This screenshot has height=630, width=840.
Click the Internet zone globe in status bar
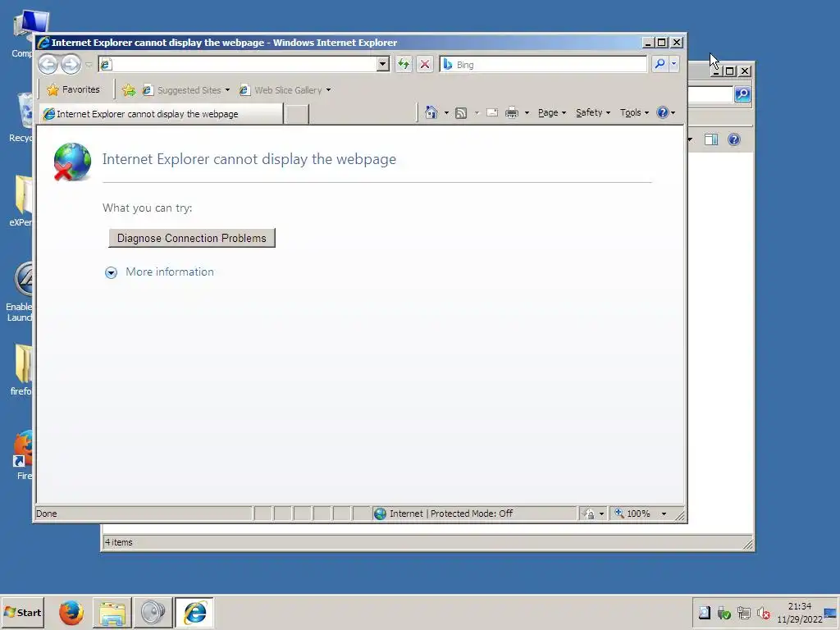coord(380,514)
